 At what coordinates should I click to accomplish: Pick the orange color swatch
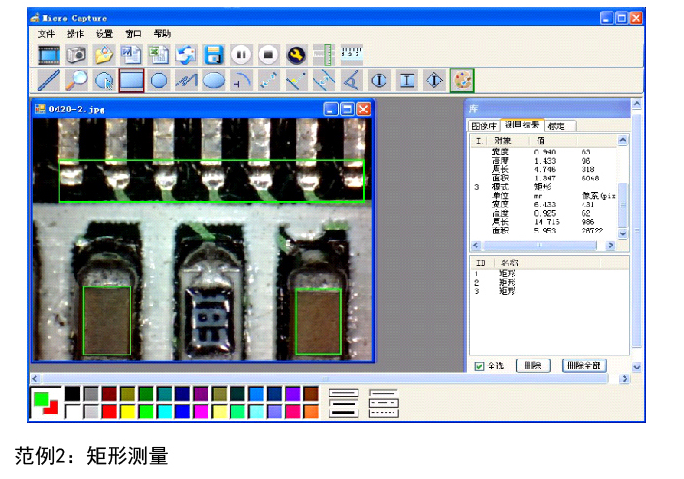(311, 411)
